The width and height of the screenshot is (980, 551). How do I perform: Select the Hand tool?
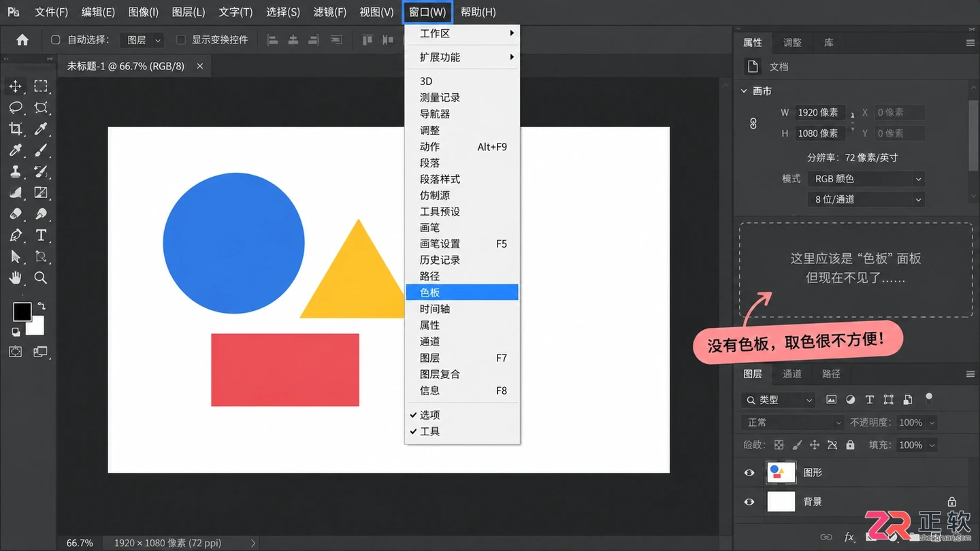tap(15, 278)
